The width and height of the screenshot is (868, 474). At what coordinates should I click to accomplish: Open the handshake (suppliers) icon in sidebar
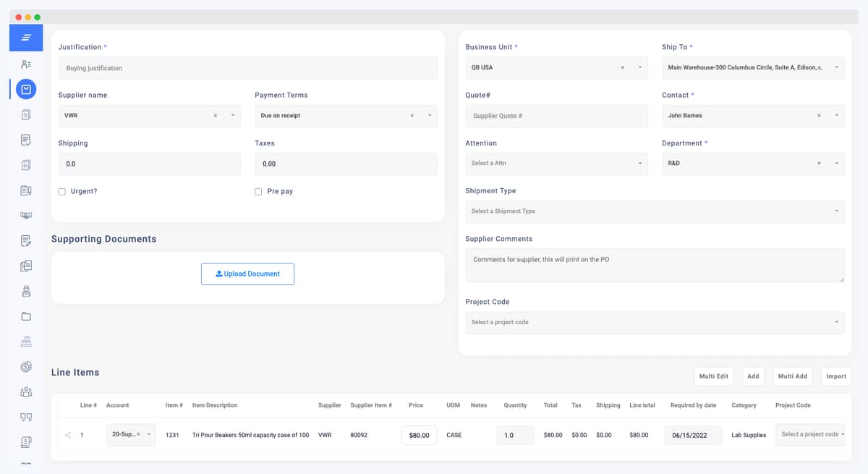tap(25, 215)
